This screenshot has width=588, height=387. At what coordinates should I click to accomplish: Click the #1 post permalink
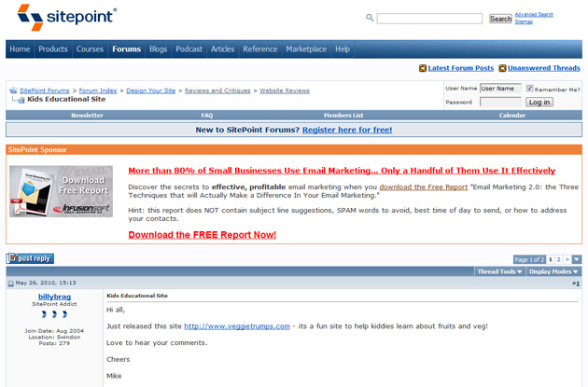tap(576, 283)
